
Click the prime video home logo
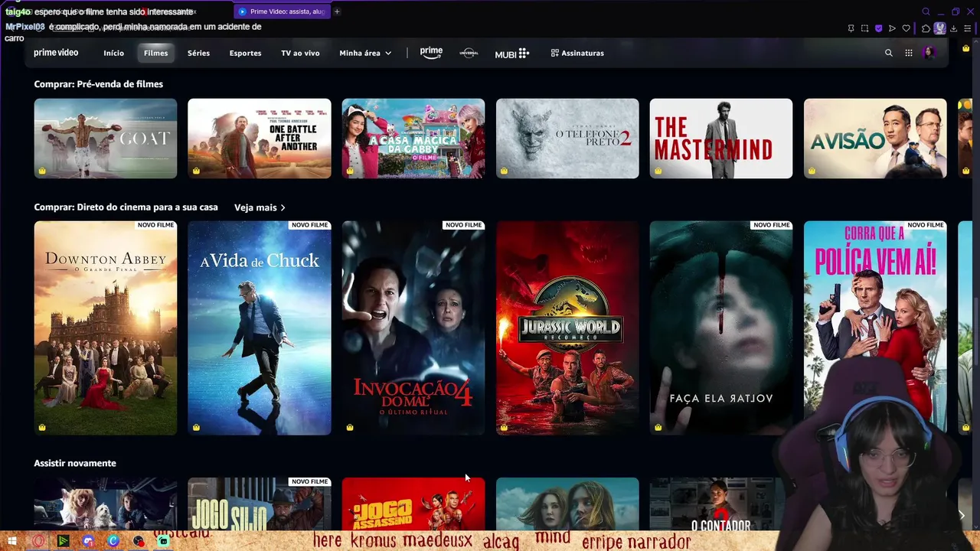(x=56, y=53)
